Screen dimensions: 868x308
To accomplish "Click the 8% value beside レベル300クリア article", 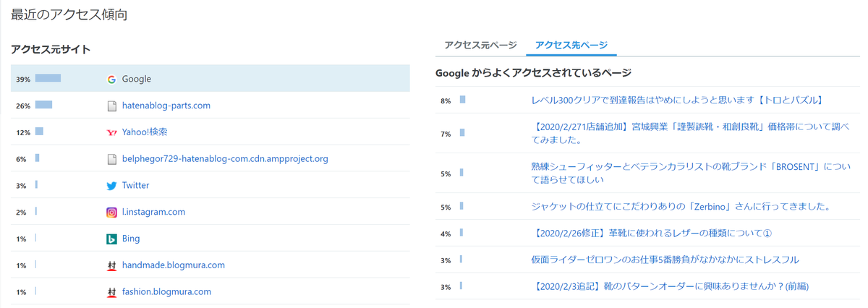I will pos(446,101).
